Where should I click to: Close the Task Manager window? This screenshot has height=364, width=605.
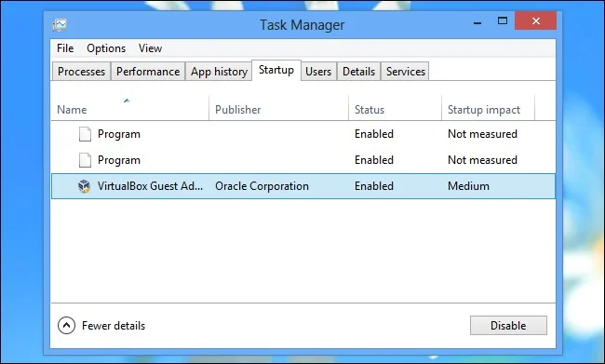tap(535, 20)
